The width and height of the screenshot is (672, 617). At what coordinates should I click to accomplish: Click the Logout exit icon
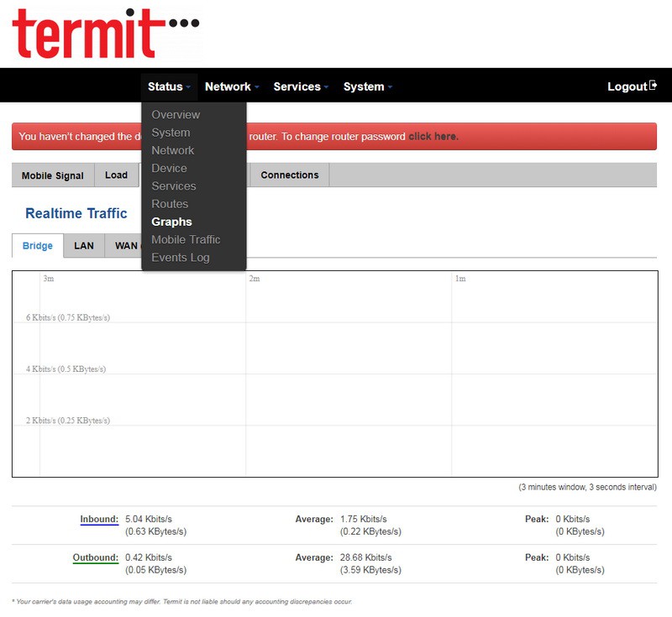[654, 86]
